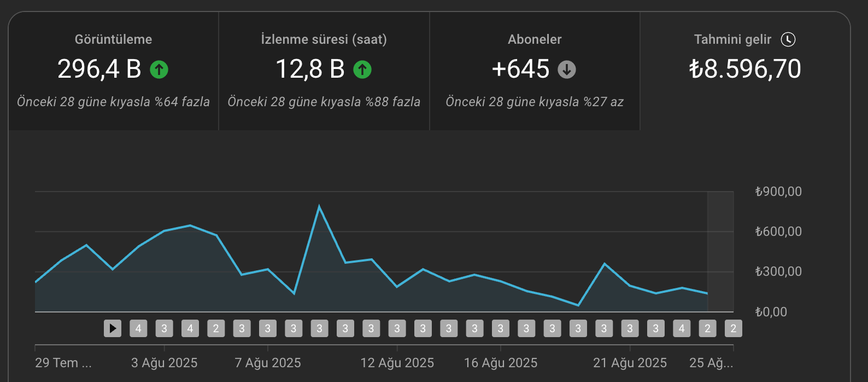The image size is (868, 382).
Task: Click the grey down arrow next to +645
Action: (x=567, y=70)
